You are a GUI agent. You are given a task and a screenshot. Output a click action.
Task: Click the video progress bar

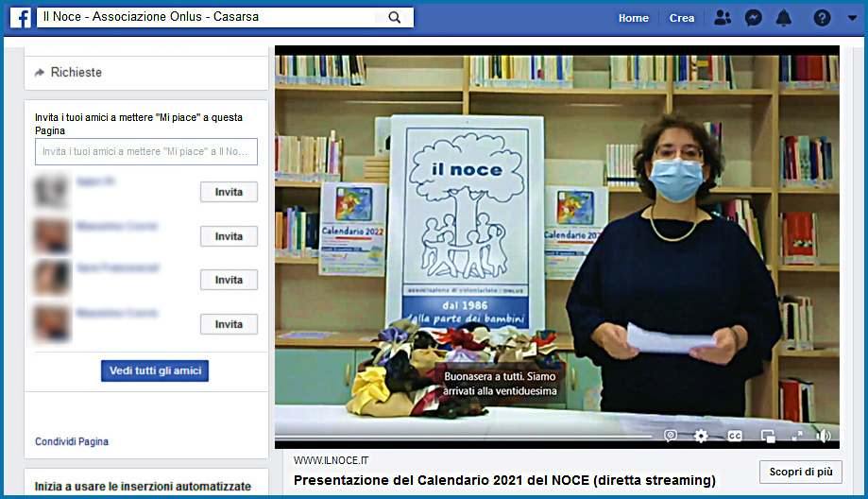point(464,437)
